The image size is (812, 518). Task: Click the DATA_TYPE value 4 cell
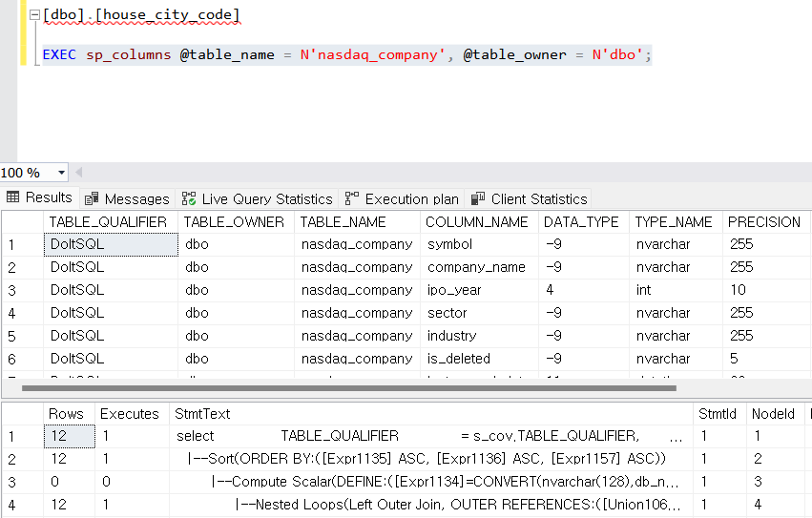[x=584, y=290]
